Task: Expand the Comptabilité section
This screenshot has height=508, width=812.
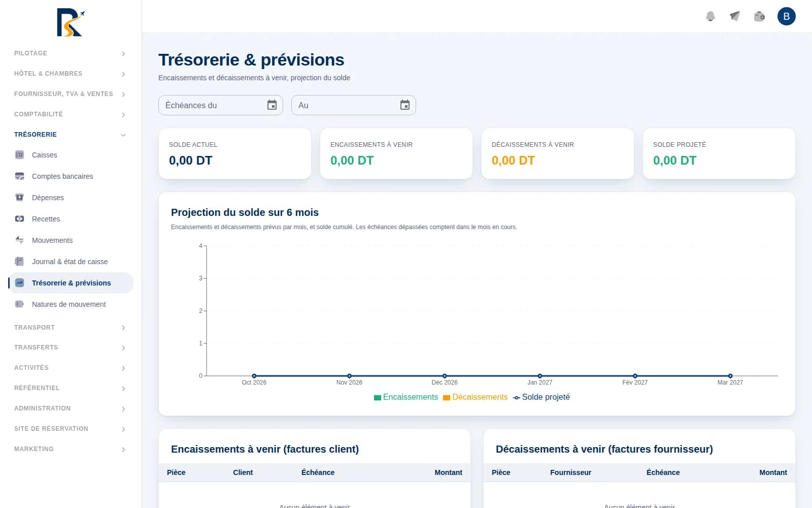Action: (71, 114)
